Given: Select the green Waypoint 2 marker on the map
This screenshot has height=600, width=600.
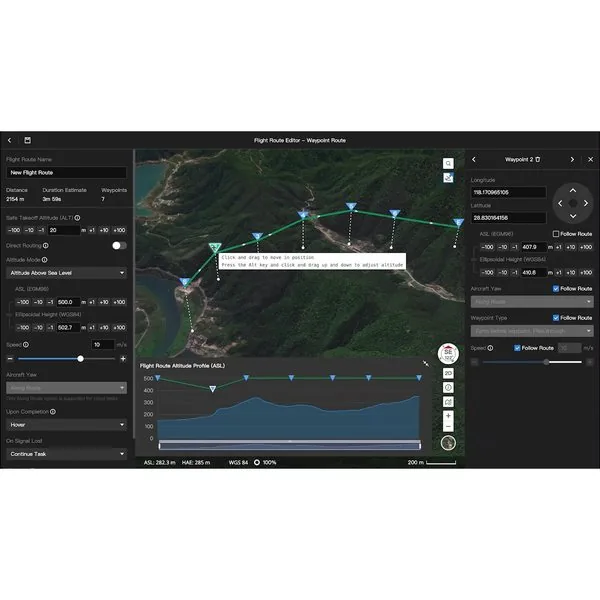Looking at the screenshot, I should click(215, 248).
